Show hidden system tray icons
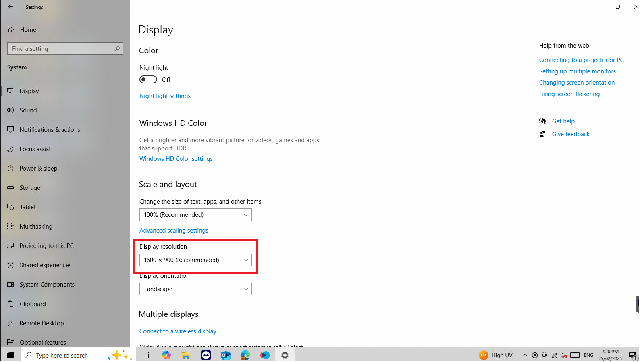Viewport: 644px width, 362px height. tap(525, 355)
